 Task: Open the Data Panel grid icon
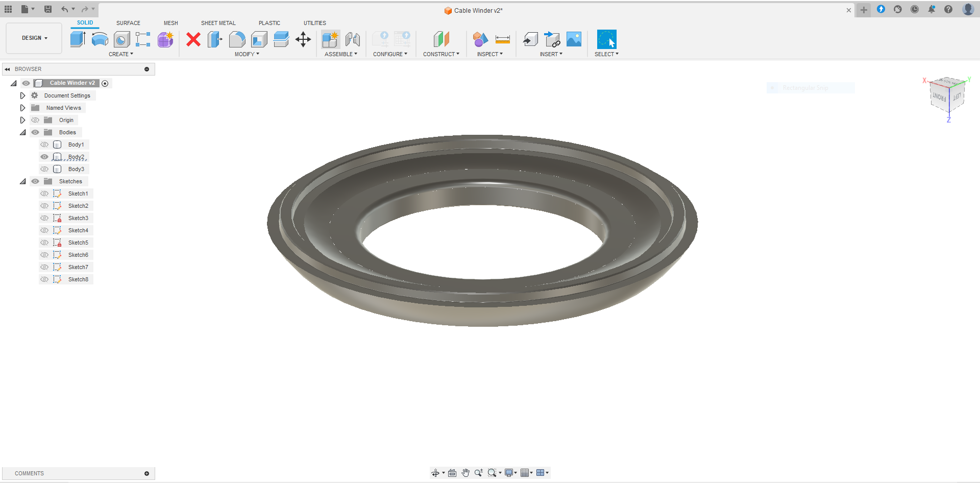[x=8, y=9]
